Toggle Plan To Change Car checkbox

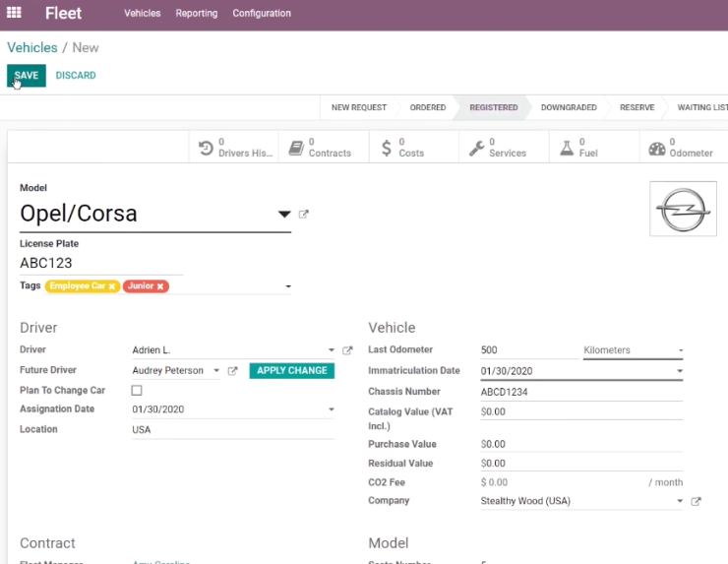(x=137, y=390)
